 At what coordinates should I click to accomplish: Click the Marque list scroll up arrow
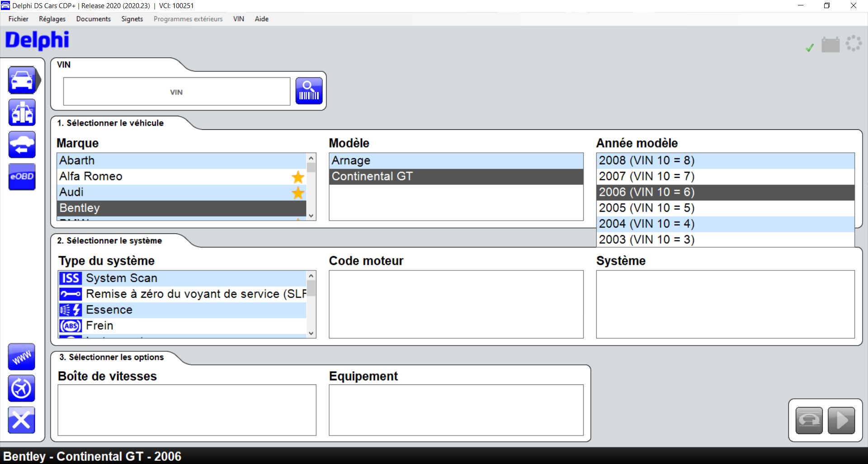(311, 158)
